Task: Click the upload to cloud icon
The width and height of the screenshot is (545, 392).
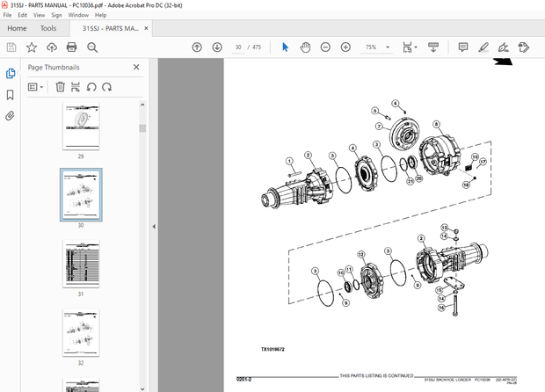Action: [x=52, y=47]
